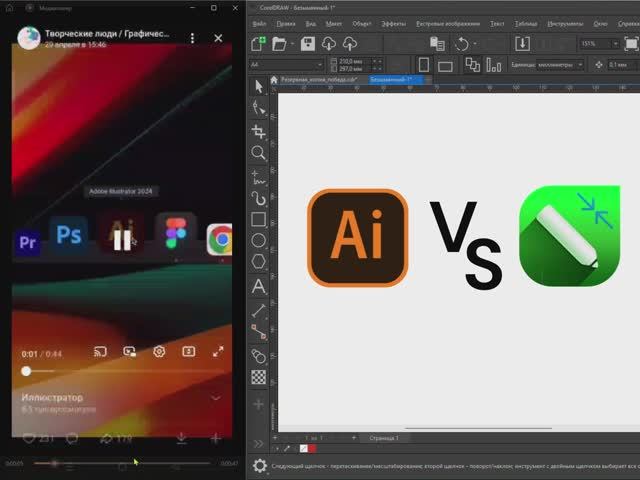Click the download icon under video
The height and width of the screenshot is (480, 640).
tap(182, 438)
